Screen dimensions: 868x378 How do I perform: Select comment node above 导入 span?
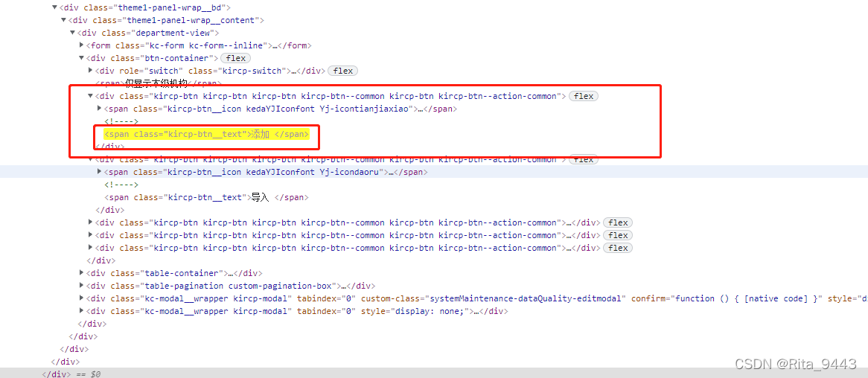[x=121, y=185]
